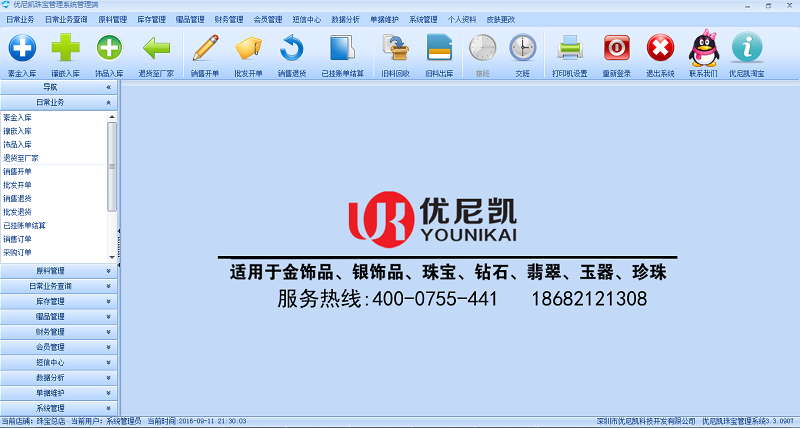Collapse the 导航 navigation pane with double-chevron
Screen dimensions: 800x428
coord(108,87)
